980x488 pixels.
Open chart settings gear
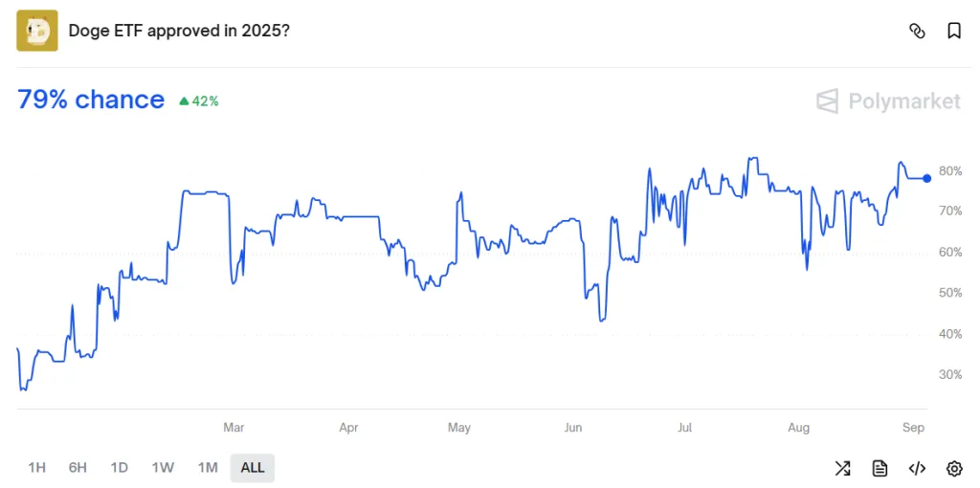[x=954, y=468]
